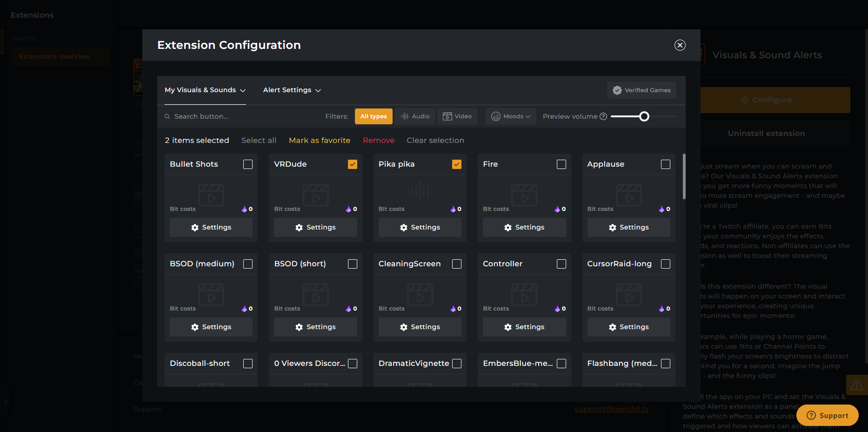Click the video clapperboard filter icon
Screen dimensions: 868x432
447,116
